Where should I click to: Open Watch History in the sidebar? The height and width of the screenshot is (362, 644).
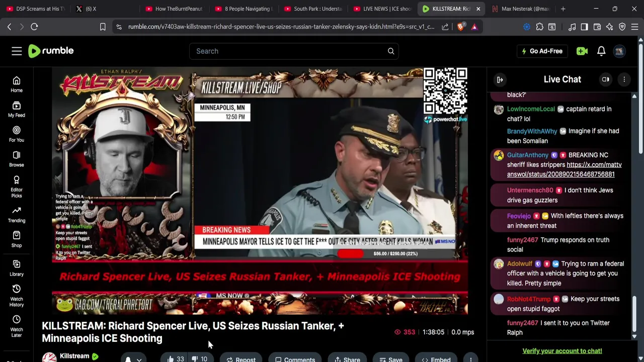[17, 296]
